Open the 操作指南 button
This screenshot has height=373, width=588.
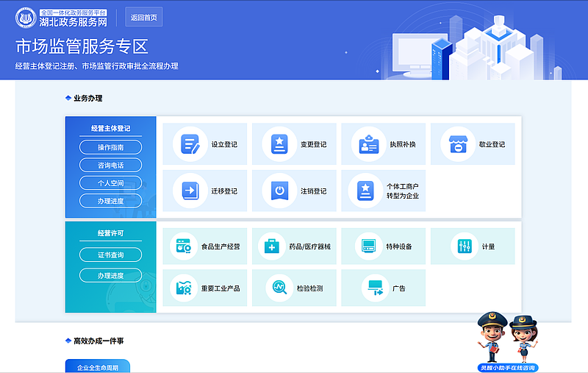coord(110,147)
